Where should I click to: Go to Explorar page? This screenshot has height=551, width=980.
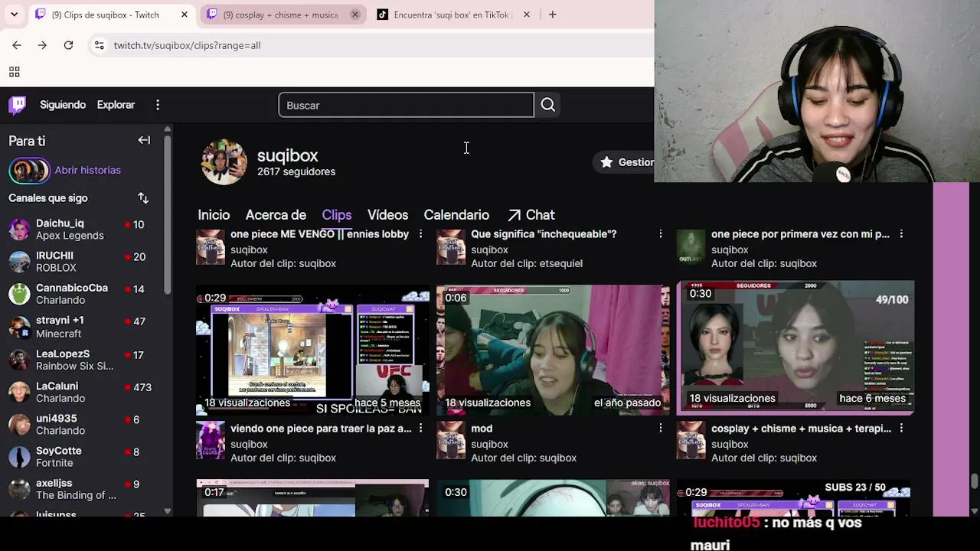tap(116, 105)
